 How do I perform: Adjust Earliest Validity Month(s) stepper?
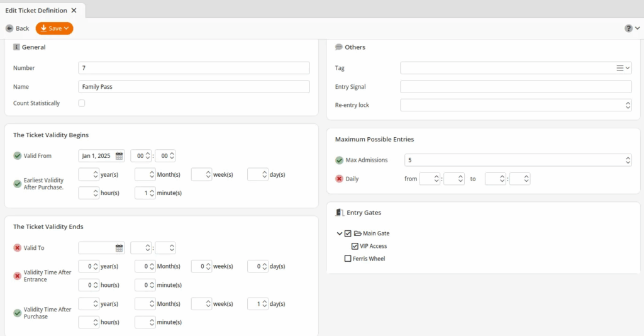(152, 174)
